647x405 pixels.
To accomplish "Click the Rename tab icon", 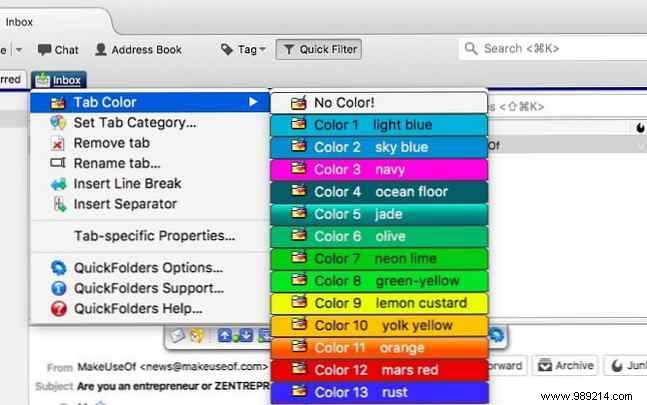I will 58,163.
